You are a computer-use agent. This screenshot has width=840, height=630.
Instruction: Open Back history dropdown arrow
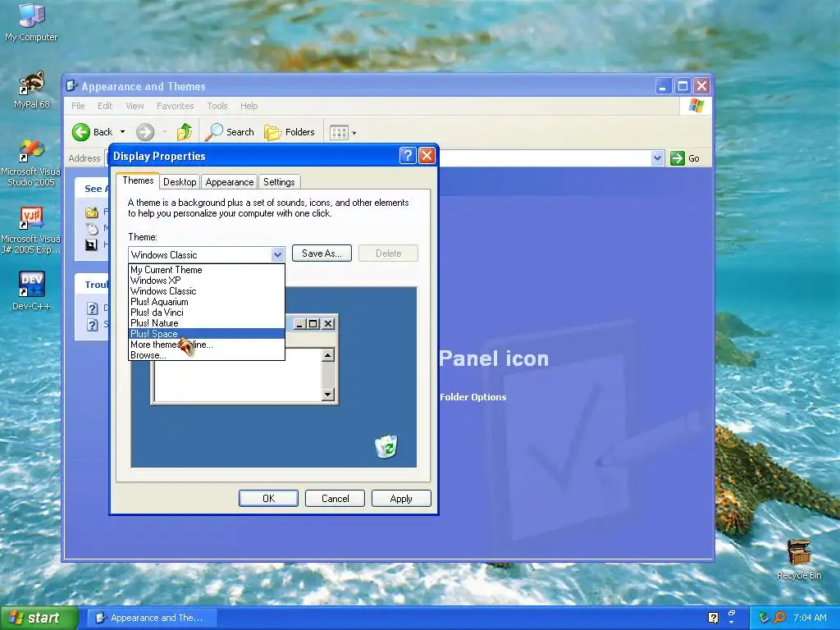(x=123, y=132)
